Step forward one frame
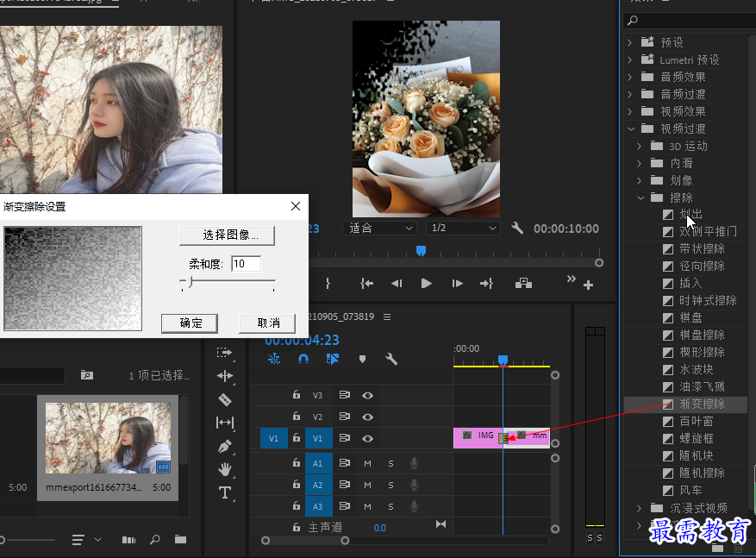Screen dimensions: 756x558 point(457,284)
